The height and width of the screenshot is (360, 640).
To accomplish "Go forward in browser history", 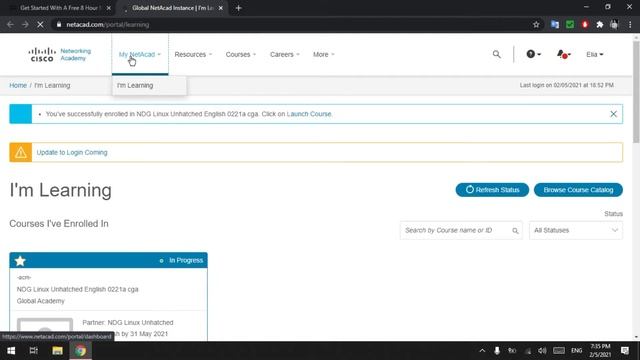I will (x=25, y=24).
